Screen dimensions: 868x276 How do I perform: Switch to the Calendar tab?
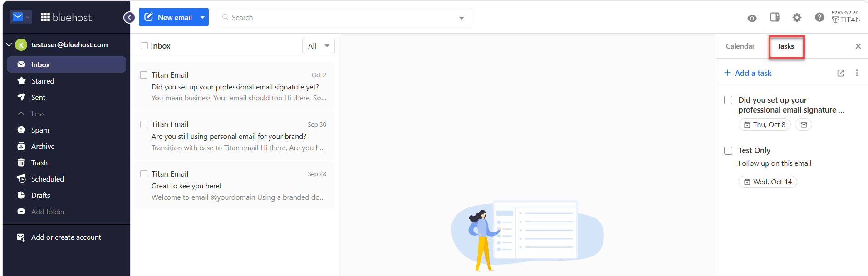pyautogui.click(x=740, y=46)
